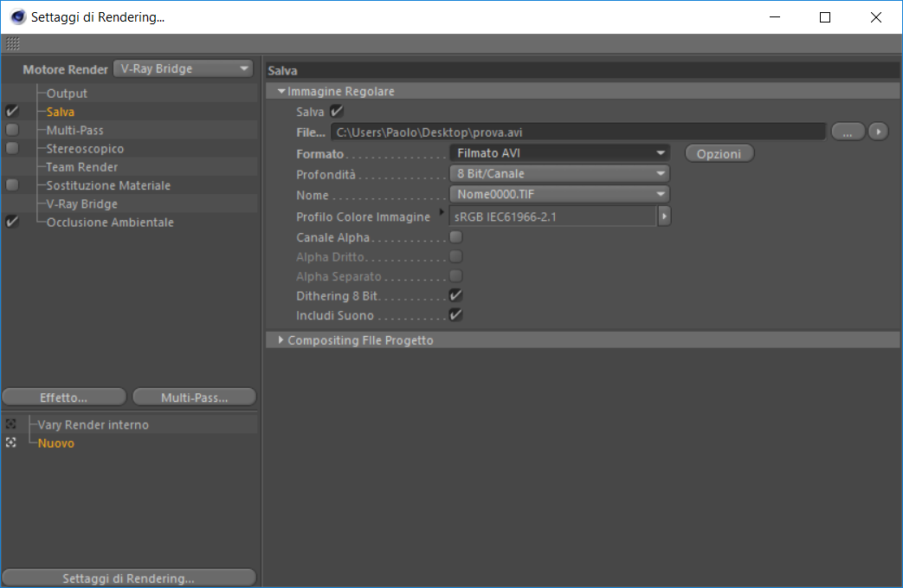The image size is (903, 588).
Task: Select the Team Render entry
Action: click(81, 167)
